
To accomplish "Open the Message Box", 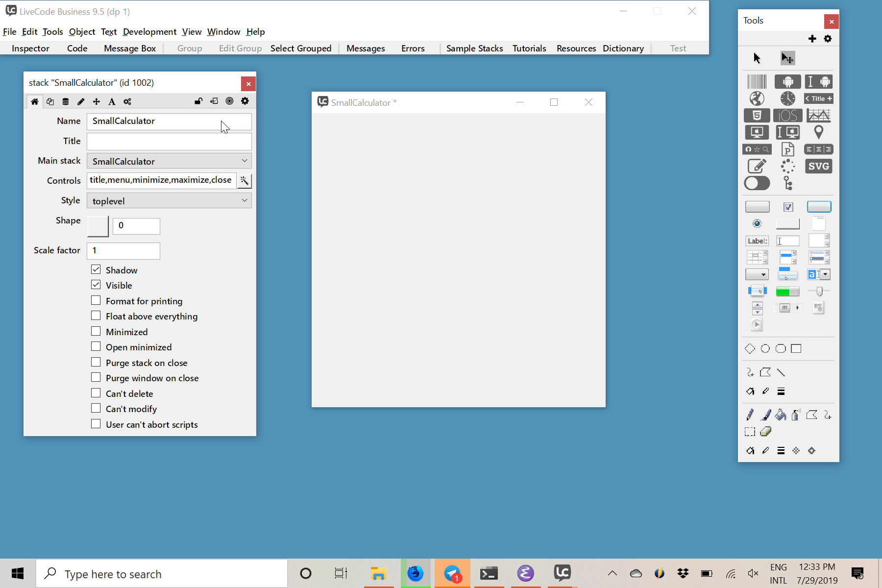I will click(x=130, y=49).
